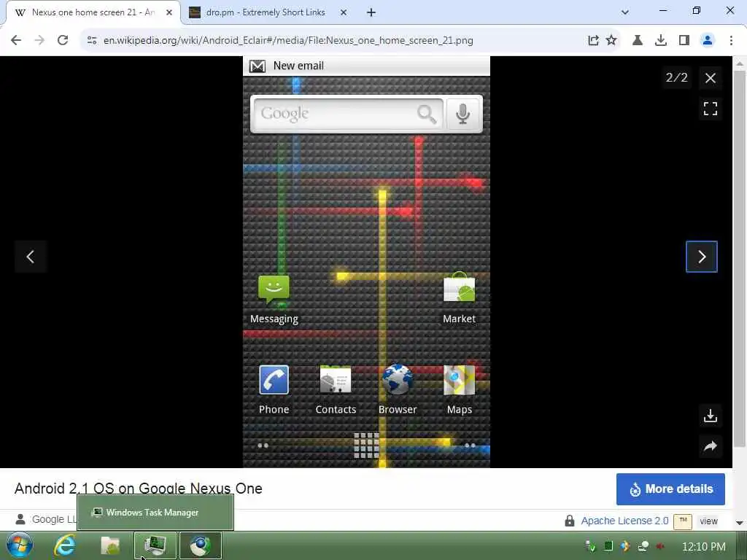Bookmark this page with the star icon
Viewport: 747px width, 560px height.
pos(611,41)
